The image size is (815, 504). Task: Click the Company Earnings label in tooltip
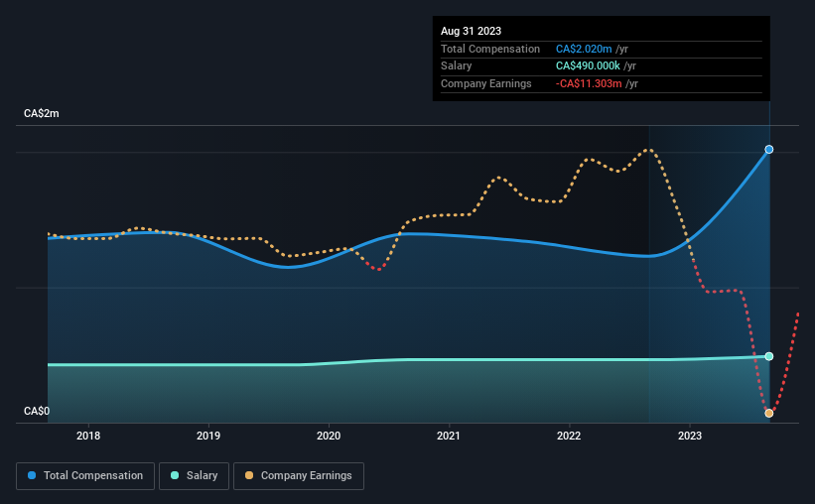click(x=486, y=83)
